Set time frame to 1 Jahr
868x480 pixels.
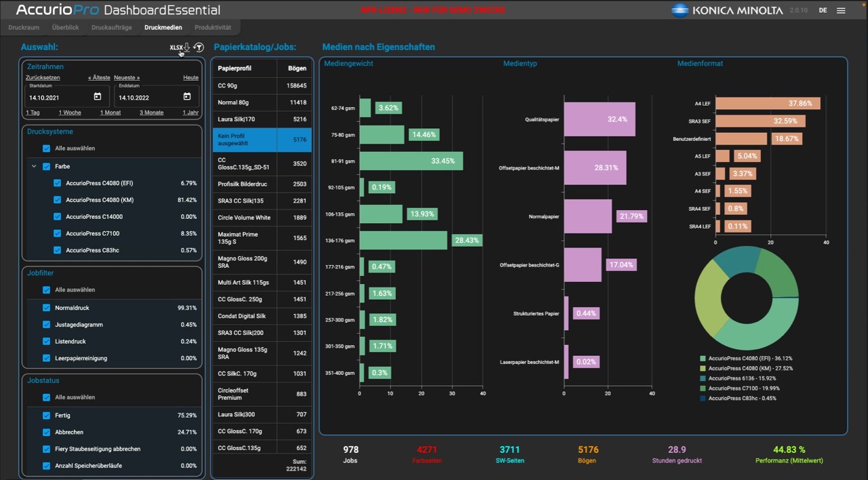point(191,113)
